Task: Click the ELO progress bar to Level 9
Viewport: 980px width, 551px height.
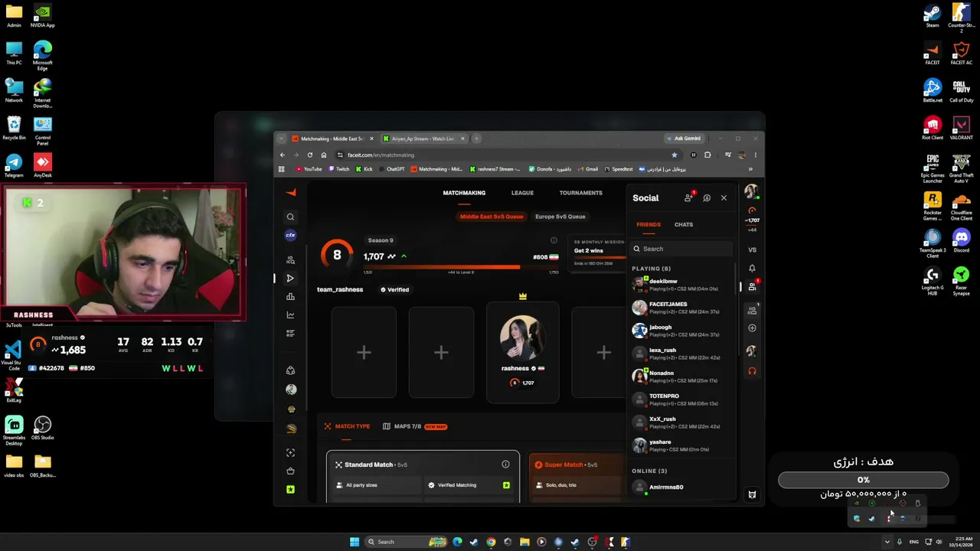Action: point(461,267)
